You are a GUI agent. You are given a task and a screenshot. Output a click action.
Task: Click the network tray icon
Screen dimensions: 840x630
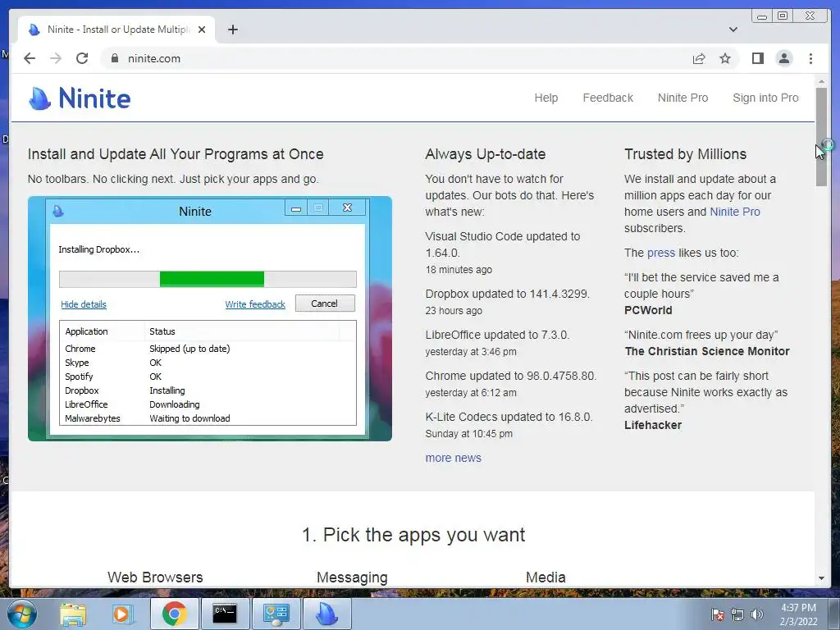[737, 614]
